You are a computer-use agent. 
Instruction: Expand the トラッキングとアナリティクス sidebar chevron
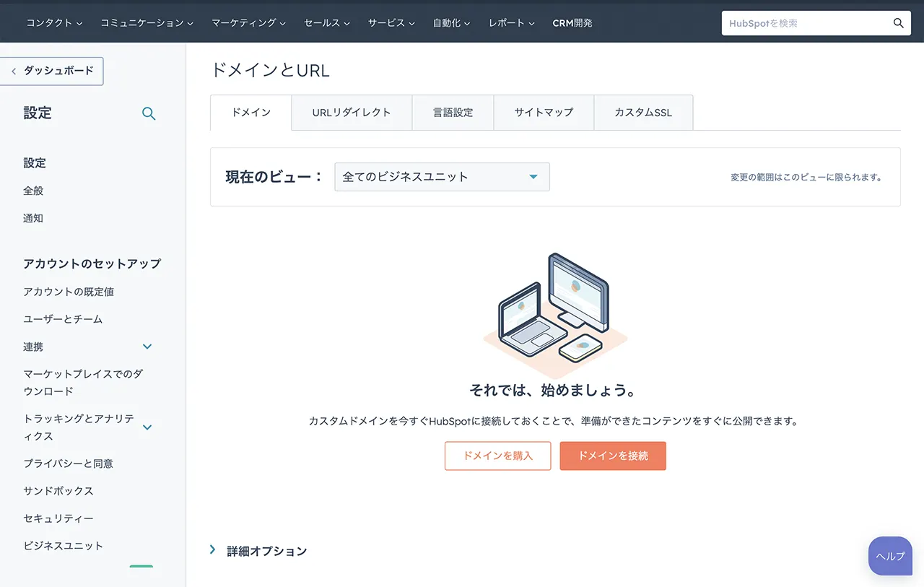(147, 427)
